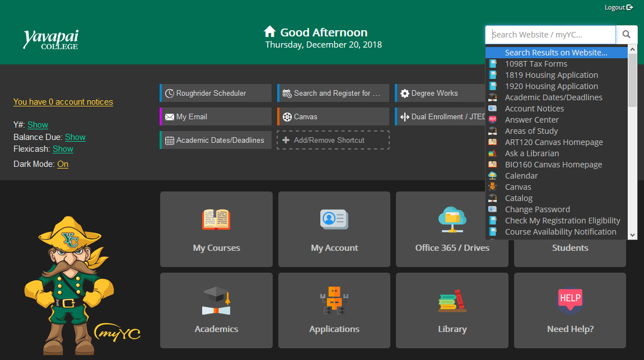Viewport: 644px width, 360px height.
Task: Open account notices link
Action: tap(63, 101)
